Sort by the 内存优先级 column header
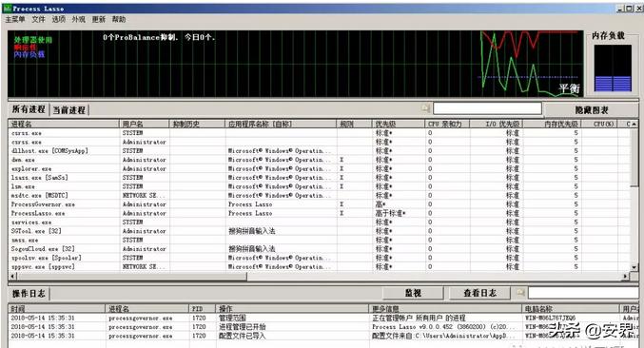The width and height of the screenshot is (644, 348). [552, 124]
